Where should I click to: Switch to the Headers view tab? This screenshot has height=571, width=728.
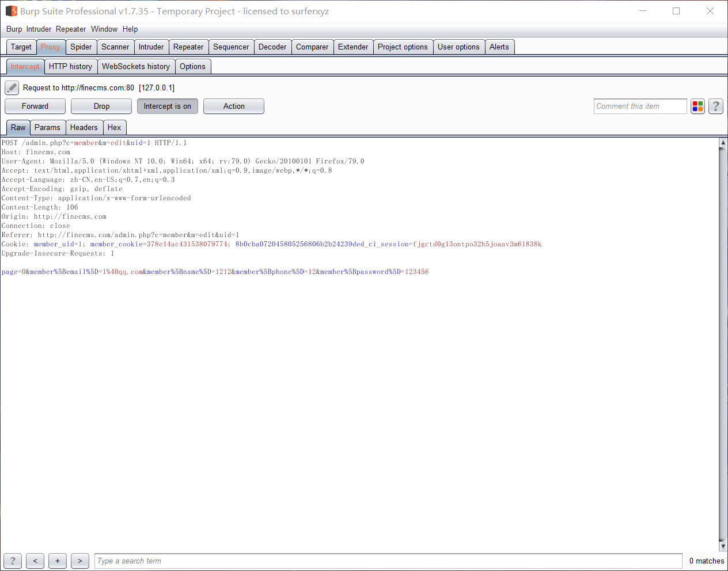pyautogui.click(x=84, y=128)
